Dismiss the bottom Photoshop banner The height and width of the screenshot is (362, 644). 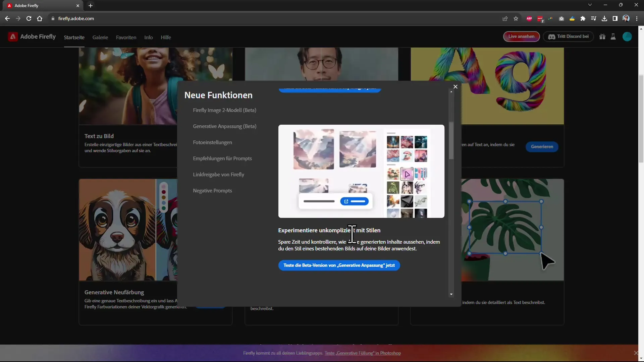point(636,353)
